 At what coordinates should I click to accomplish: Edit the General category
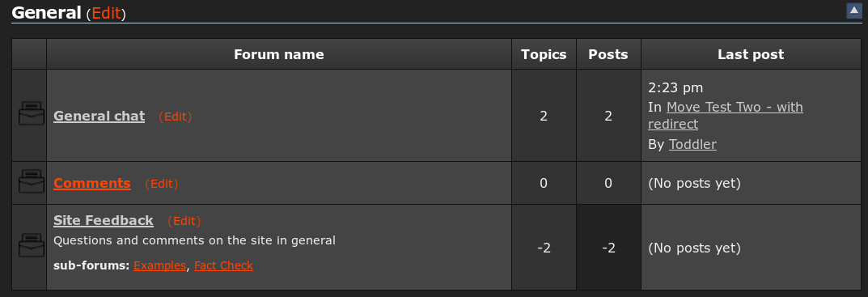pos(106,13)
